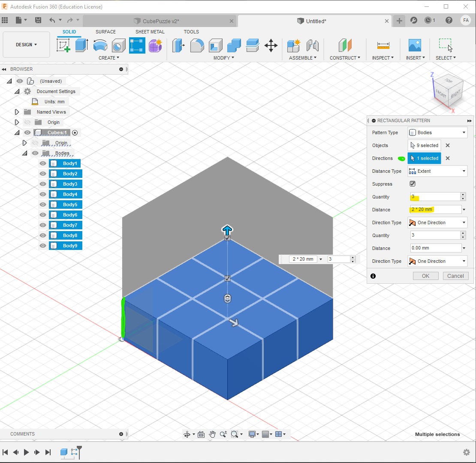Viewport: 476px width, 463px height.
Task: Open the Revolve tool in Create
Action: tap(100, 46)
